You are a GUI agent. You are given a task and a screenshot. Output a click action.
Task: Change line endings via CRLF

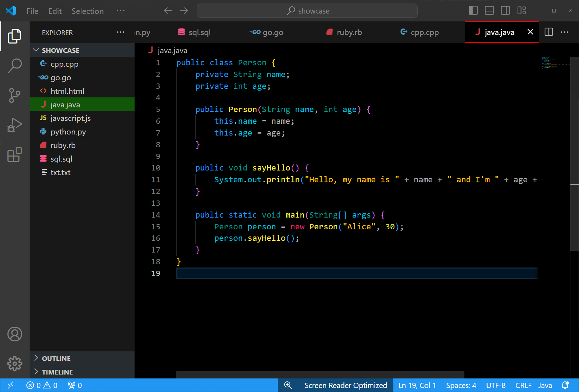523,385
